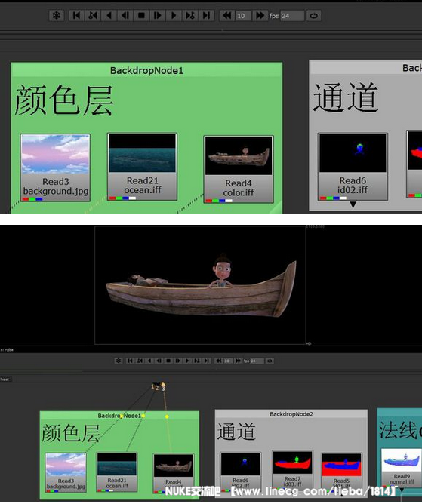Click the frame increment field showing 10

click(x=243, y=16)
